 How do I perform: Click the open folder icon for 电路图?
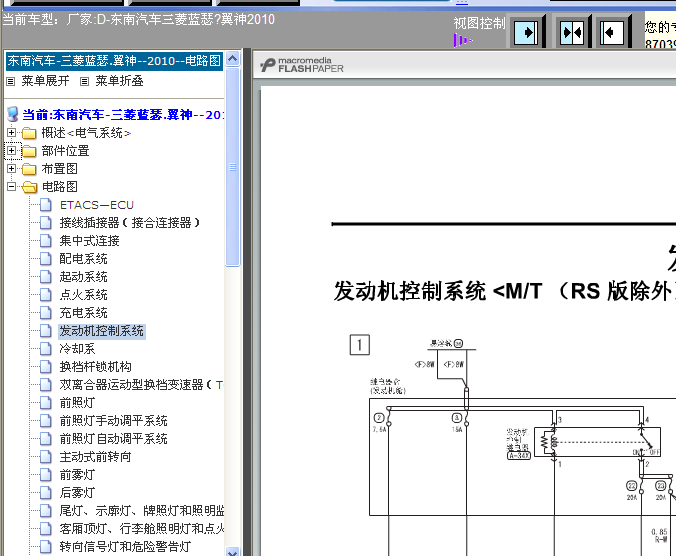click(x=29, y=187)
